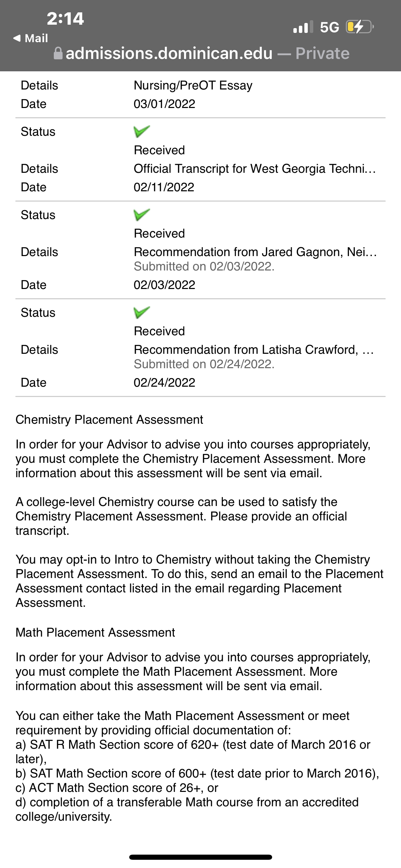401x868 pixels.
Task: Tap Submitted on 02/24/2022 note
Action: click(x=204, y=364)
